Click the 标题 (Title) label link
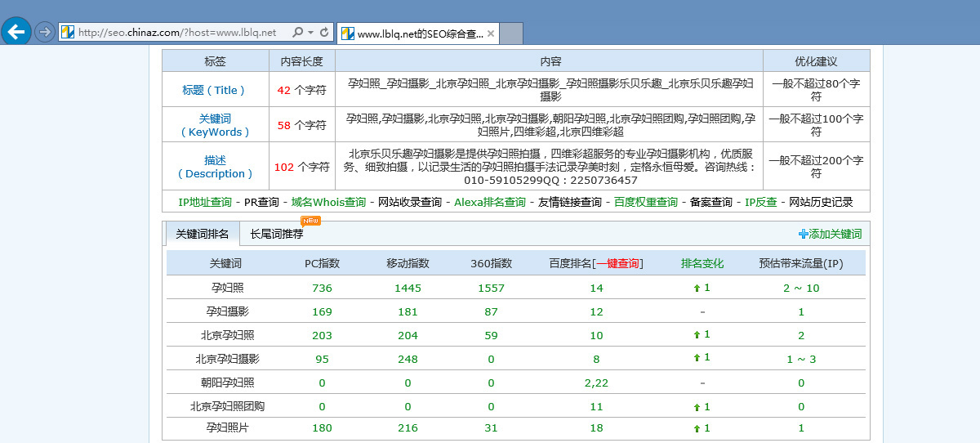This screenshot has height=443, width=980. tap(215, 90)
